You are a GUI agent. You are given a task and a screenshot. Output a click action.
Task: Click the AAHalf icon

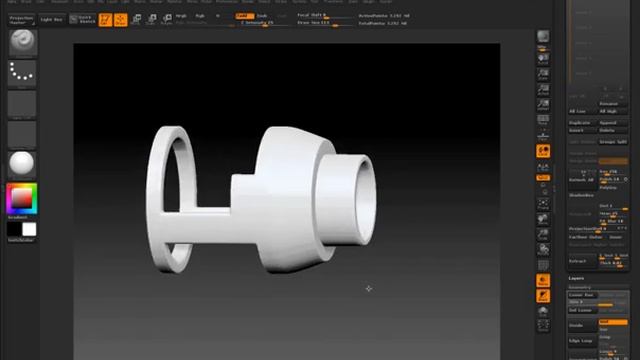543,105
